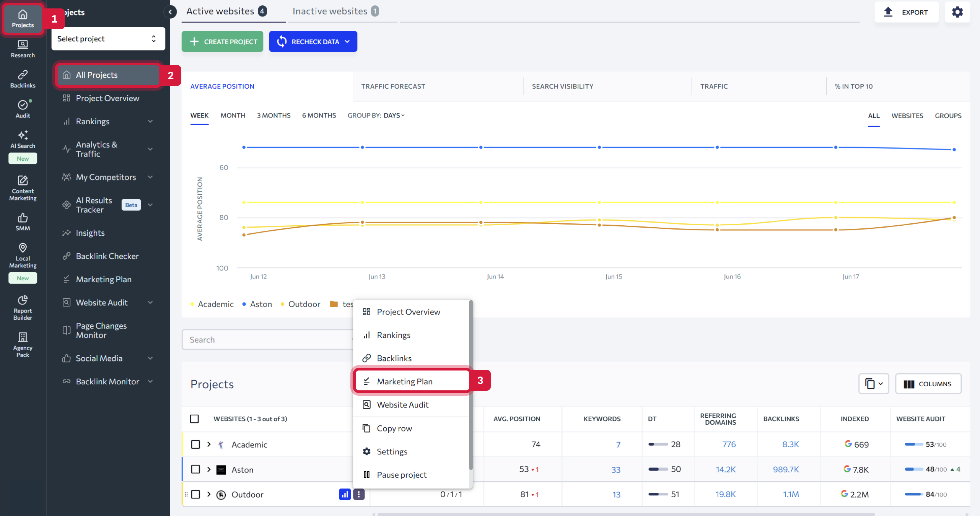
Task: Click the Outdoor project favicon
Action: pyautogui.click(x=221, y=495)
